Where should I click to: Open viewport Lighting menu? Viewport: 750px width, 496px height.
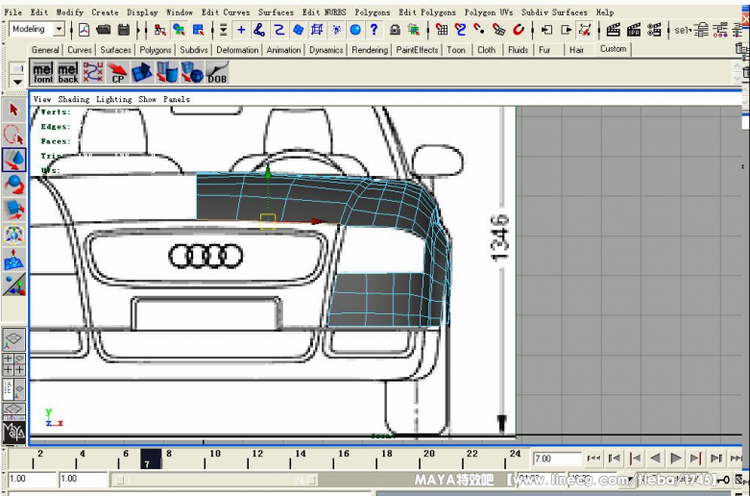(114, 99)
